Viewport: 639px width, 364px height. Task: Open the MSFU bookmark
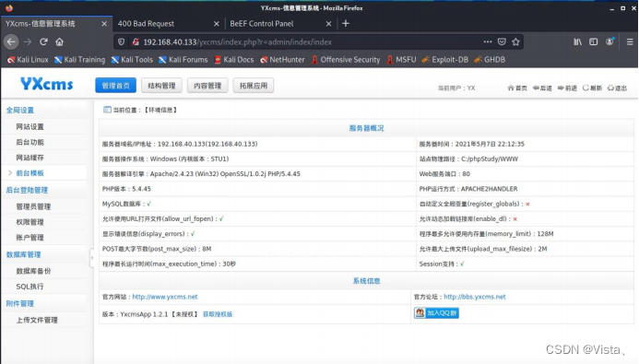(x=401, y=60)
